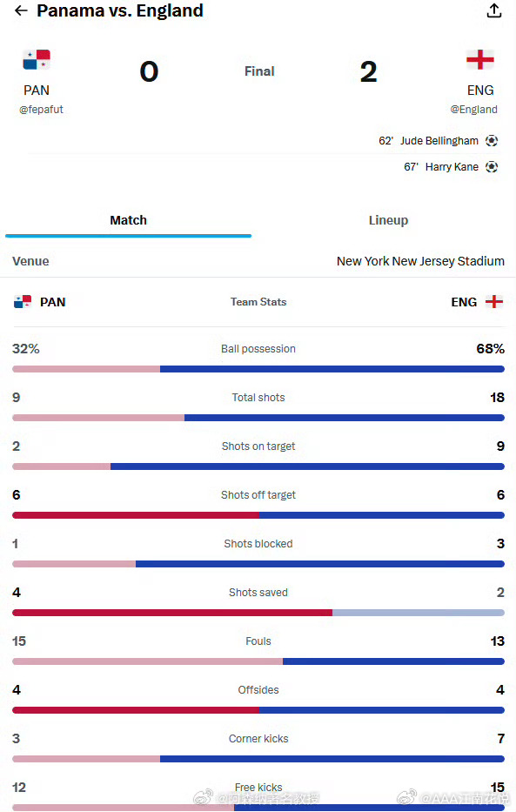Click the Ball possession progress bar
This screenshot has height=812, width=516.
258,369
